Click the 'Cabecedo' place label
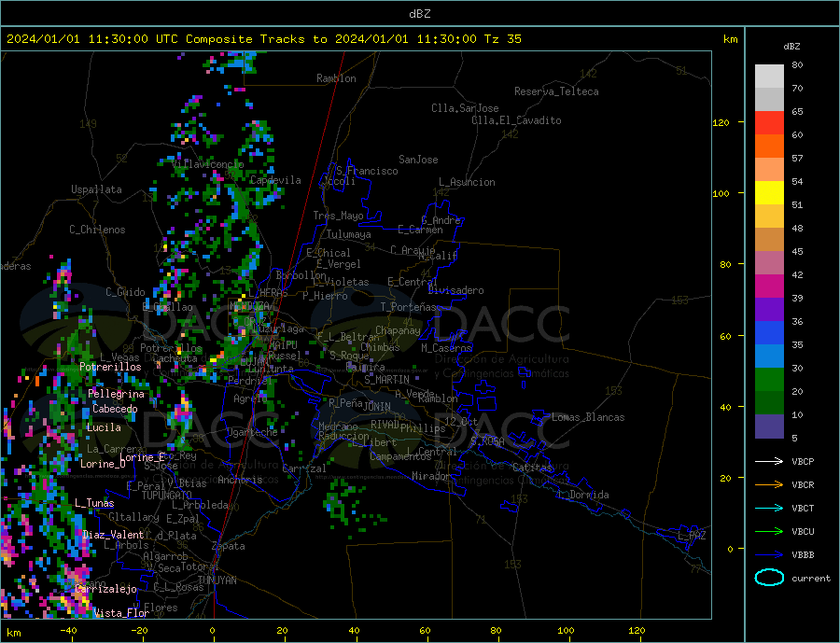The image size is (840, 643). 115,409
